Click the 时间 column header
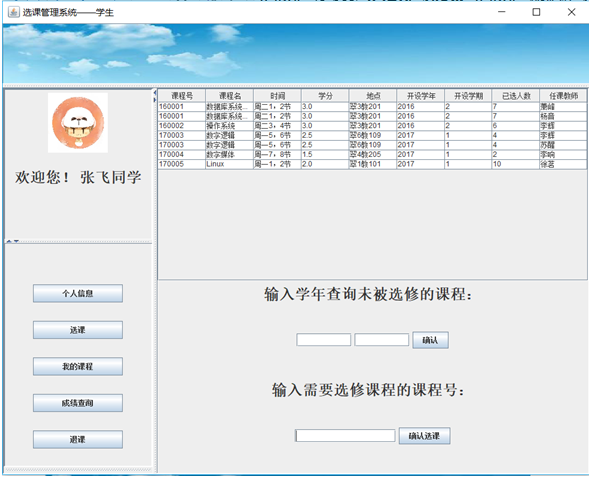 pyautogui.click(x=277, y=96)
